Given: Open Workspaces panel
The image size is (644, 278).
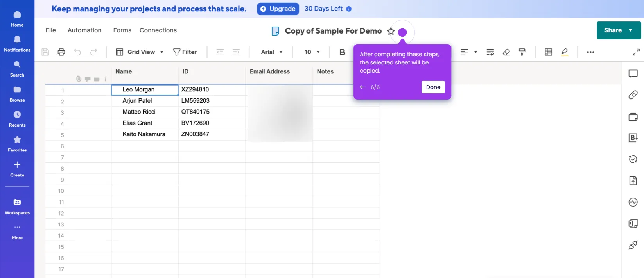Looking at the screenshot, I should [x=17, y=206].
